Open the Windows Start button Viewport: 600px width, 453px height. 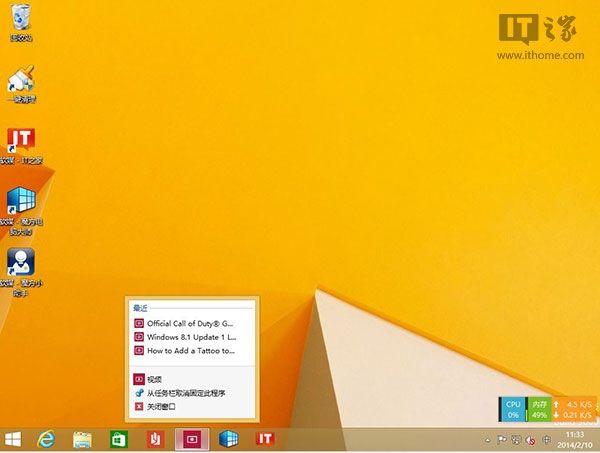pyautogui.click(x=13, y=439)
